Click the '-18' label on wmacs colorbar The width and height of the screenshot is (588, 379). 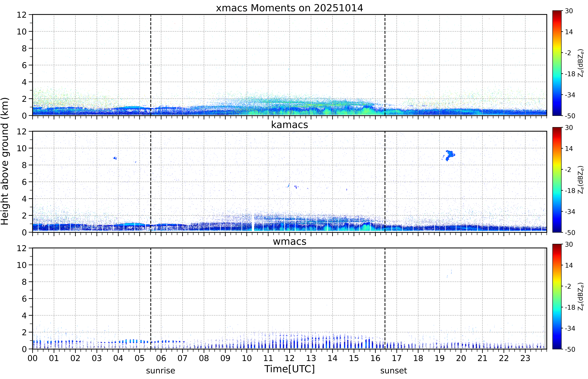[570, 307]
